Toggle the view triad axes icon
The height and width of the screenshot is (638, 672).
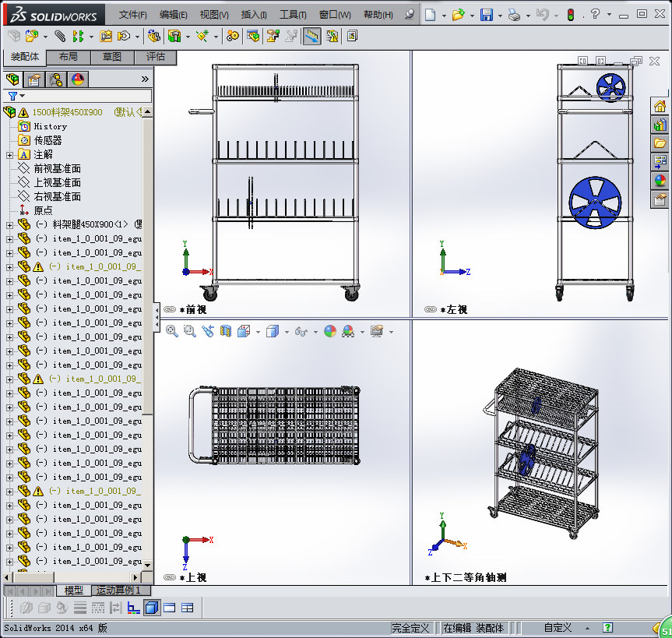pyautogui.click(x=134, y=608)
